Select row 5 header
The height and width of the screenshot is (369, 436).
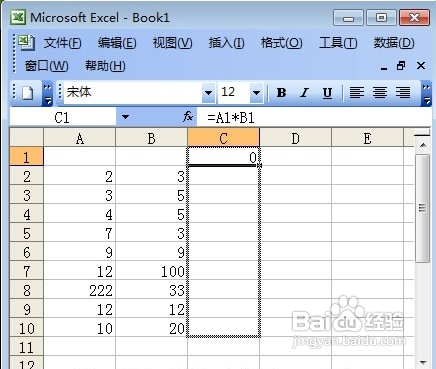[27, 233]
